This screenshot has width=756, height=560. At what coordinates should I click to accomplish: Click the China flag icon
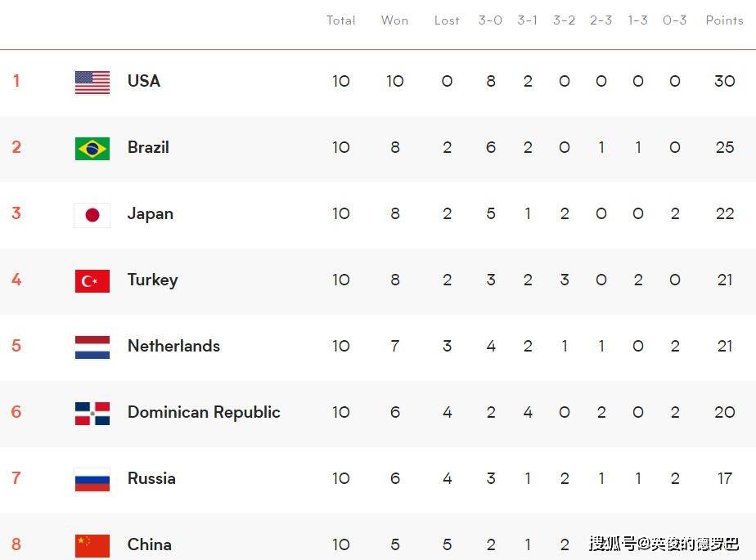92,544
